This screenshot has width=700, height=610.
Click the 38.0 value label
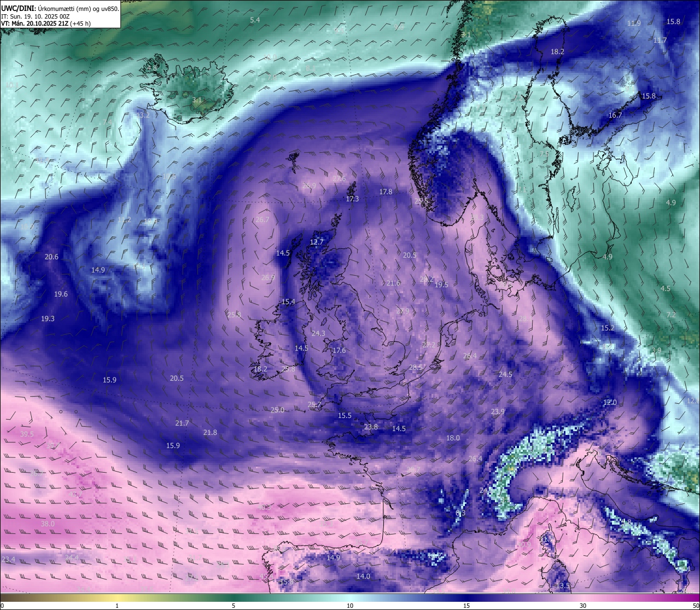pyautogui.click(x=48, y=524)
